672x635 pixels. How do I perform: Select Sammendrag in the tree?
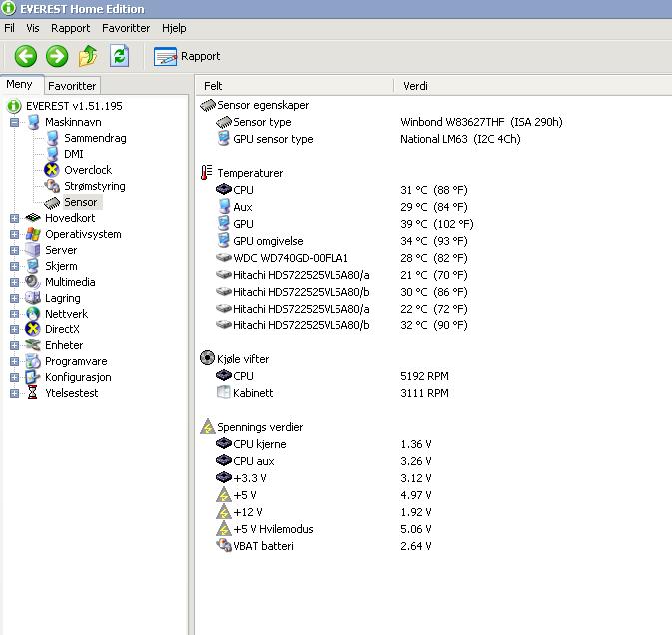[95, 138]
